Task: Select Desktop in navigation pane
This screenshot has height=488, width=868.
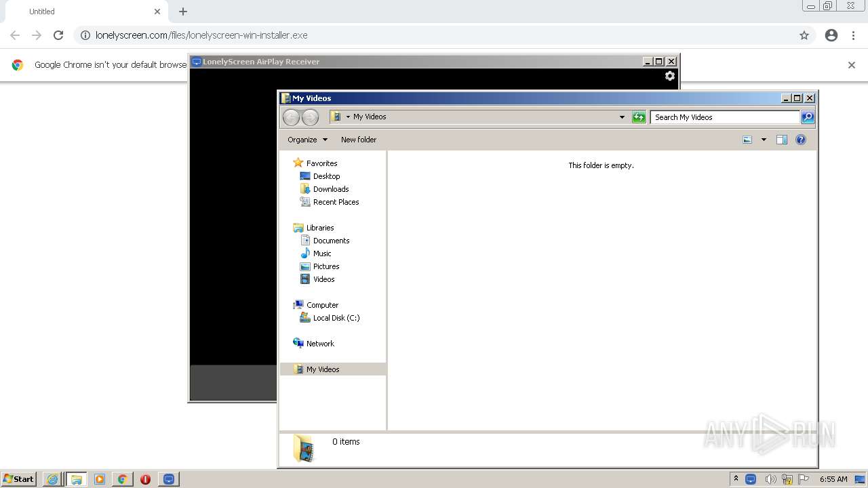Action: pos(326,176)
